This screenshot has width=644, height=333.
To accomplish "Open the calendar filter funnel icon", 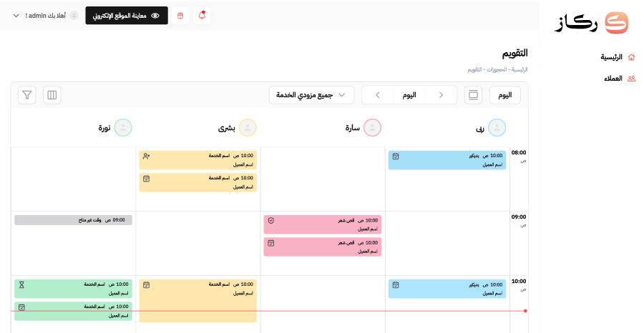I will coord(27,95).
